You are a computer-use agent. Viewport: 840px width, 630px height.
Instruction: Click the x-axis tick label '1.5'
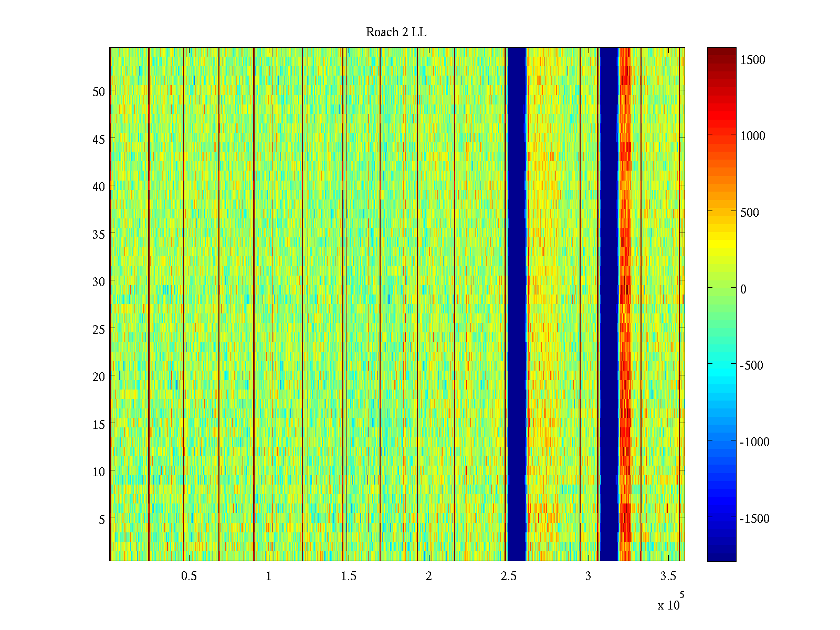pyautogui.click(x=349, y=576)
